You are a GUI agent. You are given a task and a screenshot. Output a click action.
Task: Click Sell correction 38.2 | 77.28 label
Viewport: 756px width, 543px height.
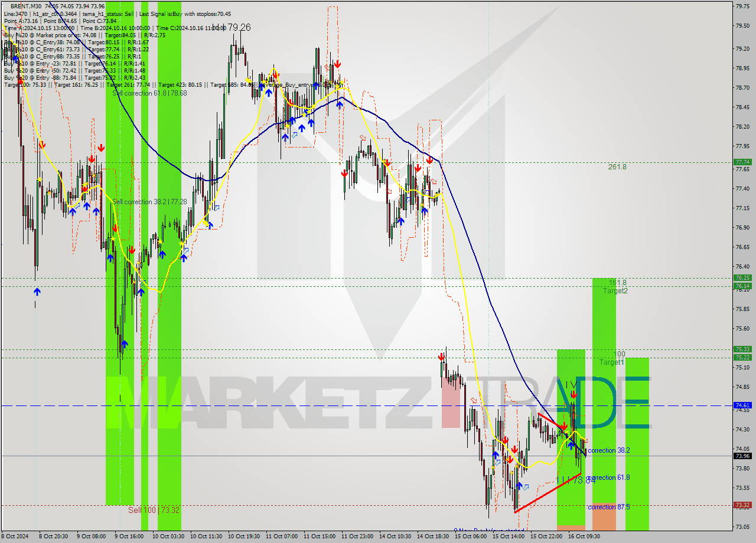pyautogui.click(x=149, y=202)
